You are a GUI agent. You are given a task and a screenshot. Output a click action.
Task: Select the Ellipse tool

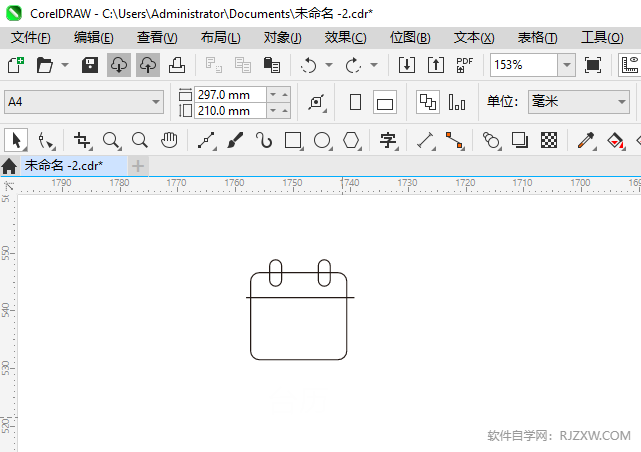323,141
